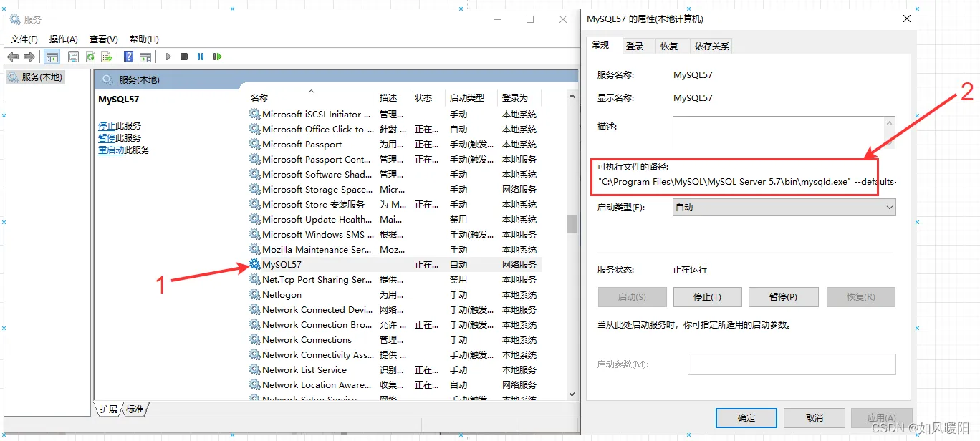Click the 暂停 this service link
The width and height of the screenshot is (980, 441).
(x=107, y=138)
